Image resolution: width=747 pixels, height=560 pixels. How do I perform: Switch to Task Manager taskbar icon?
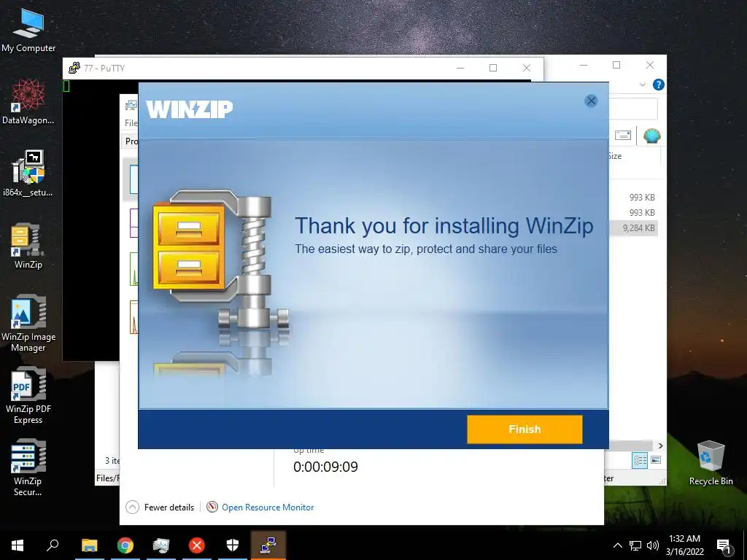click(161, 545)
